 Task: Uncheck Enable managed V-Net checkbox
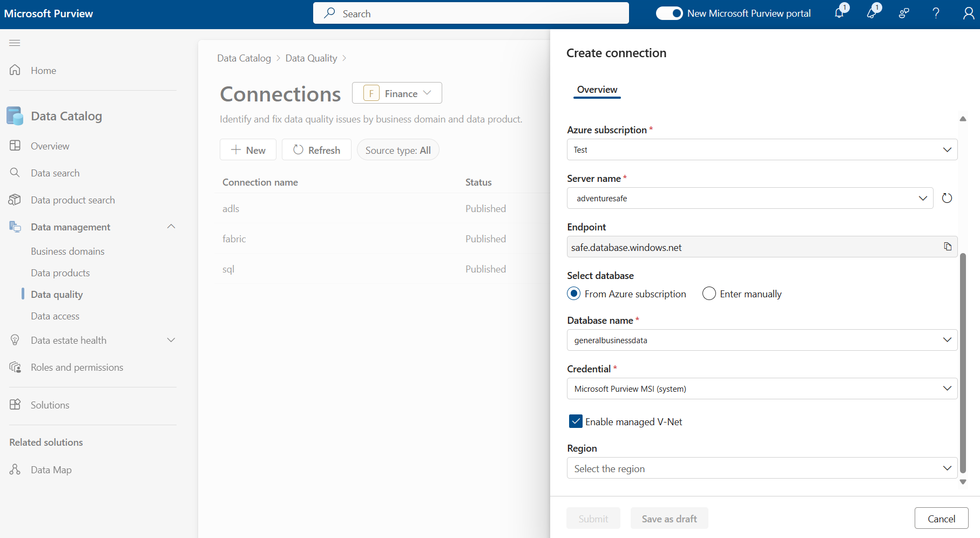coord(576,421)
